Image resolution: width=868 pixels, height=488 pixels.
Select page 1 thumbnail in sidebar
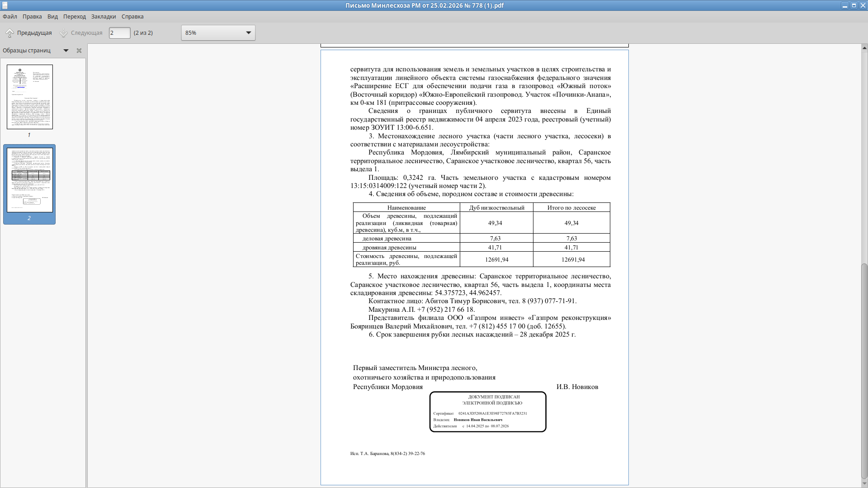(30, 97)
